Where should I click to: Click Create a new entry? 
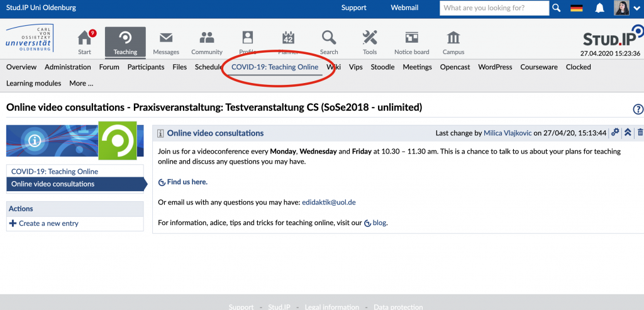(48, 223)
